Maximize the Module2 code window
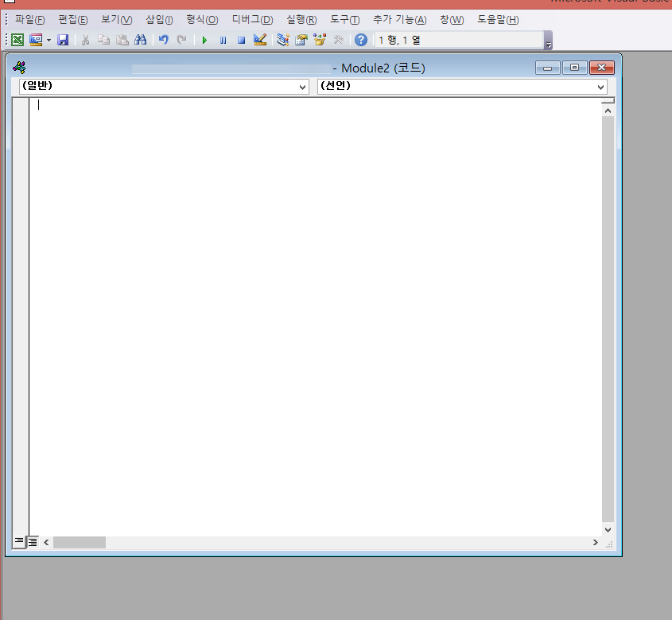Image resolution: width=672 pixels, height=620 pixels. [574, 68]
